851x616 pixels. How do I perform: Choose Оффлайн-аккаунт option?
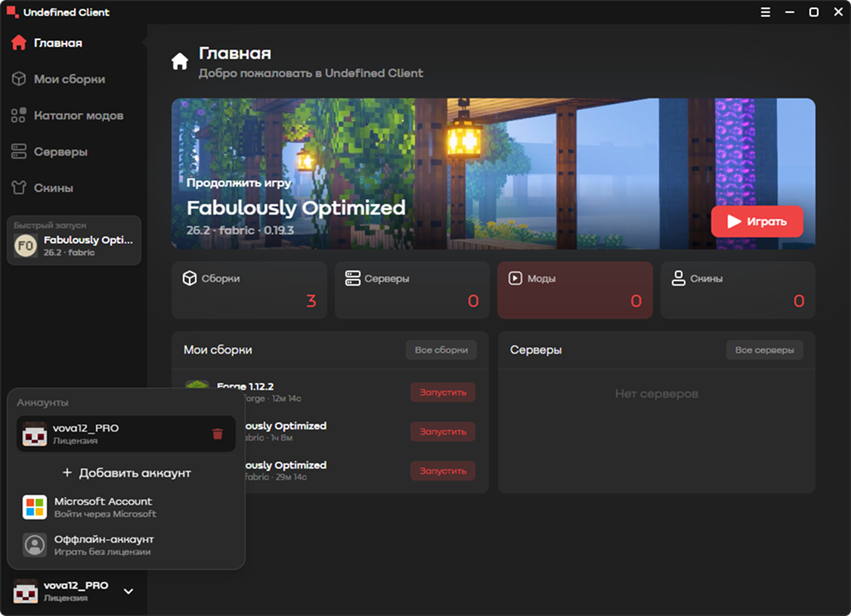(126, 545)
